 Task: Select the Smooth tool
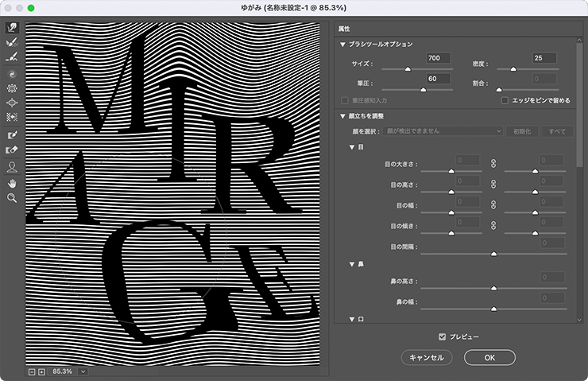tap(12, 57)
